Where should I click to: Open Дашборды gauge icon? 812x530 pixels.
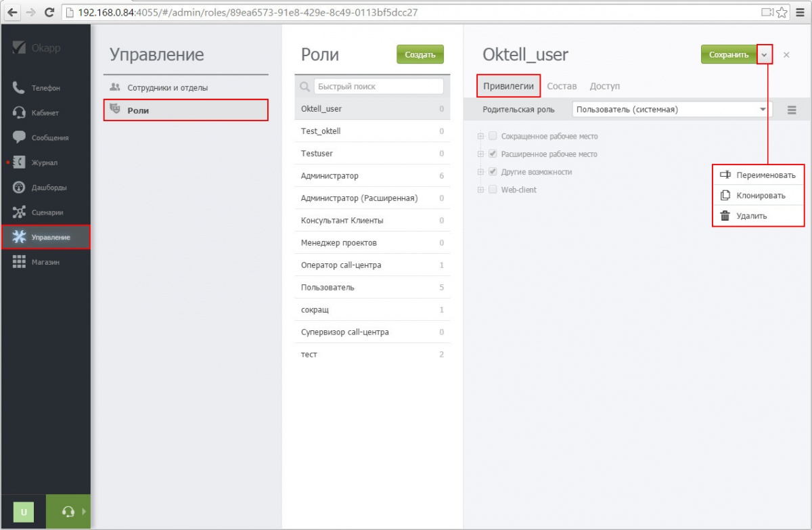click(x=20, y=187)
